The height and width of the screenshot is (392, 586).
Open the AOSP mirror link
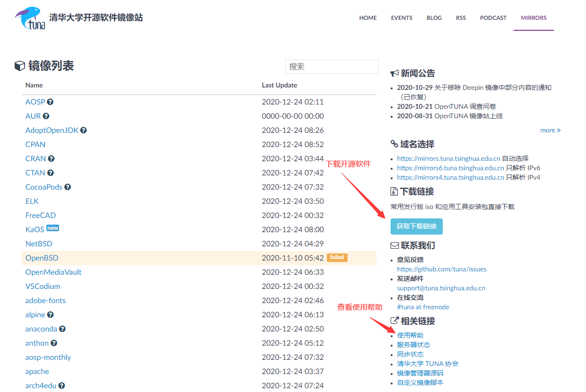[35, 102]
